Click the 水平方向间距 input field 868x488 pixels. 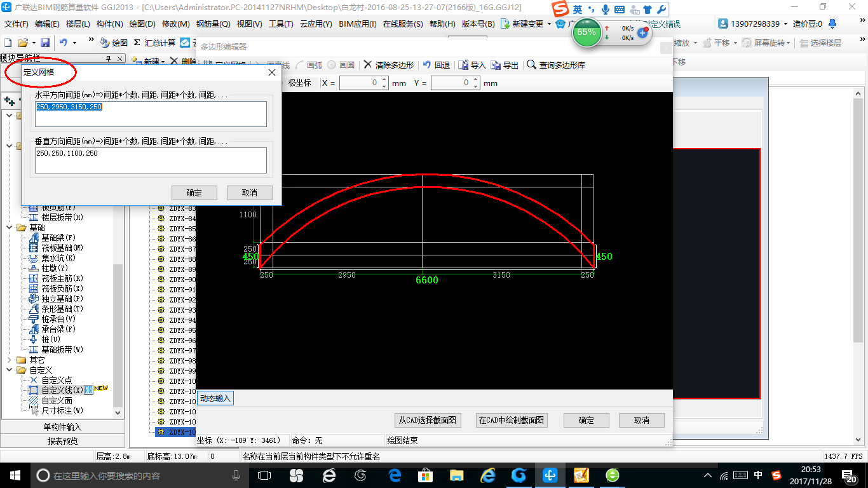(151, 114)
